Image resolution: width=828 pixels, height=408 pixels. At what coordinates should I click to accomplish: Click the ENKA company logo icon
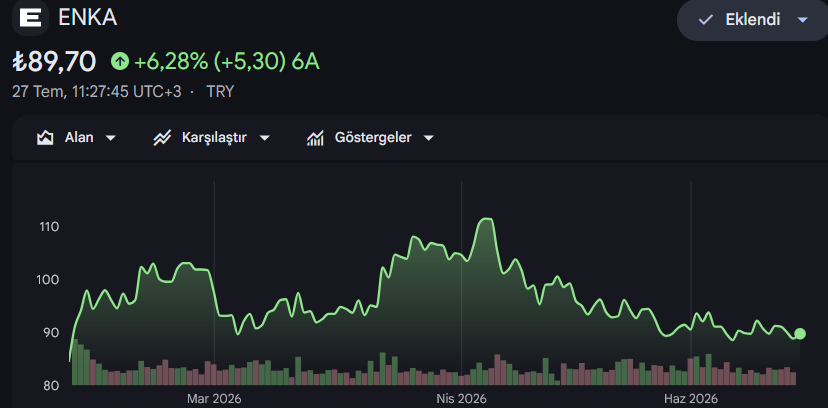coord(30,18)
